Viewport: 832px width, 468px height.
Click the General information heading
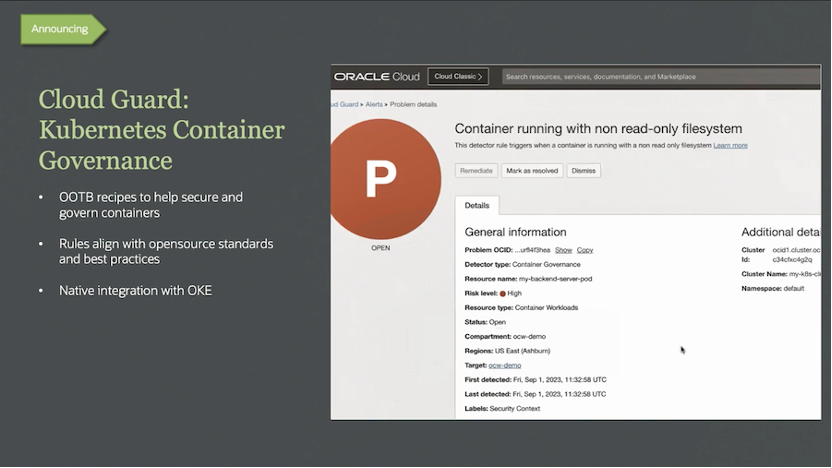click(515, 232)
